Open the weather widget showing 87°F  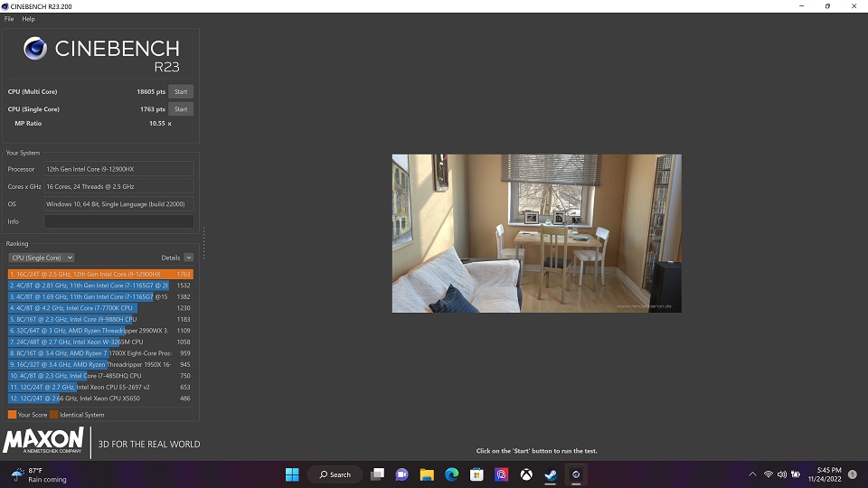click(x=39, y=474)
